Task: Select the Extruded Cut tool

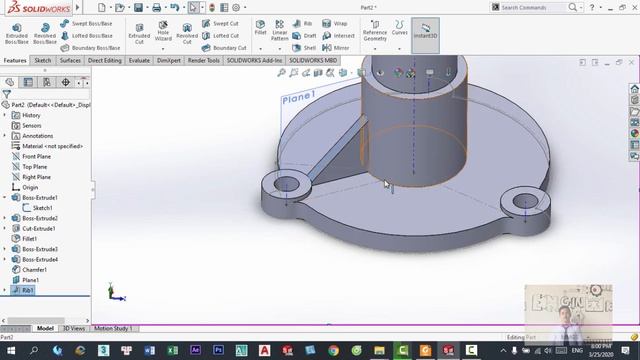Action: point(139,33)
